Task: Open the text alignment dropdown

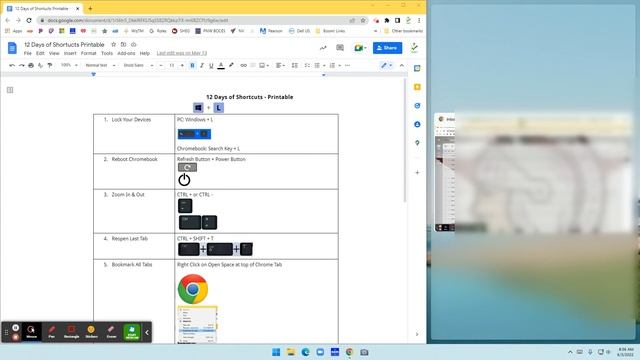Action: pyautogui.click(x=280, y=65)
